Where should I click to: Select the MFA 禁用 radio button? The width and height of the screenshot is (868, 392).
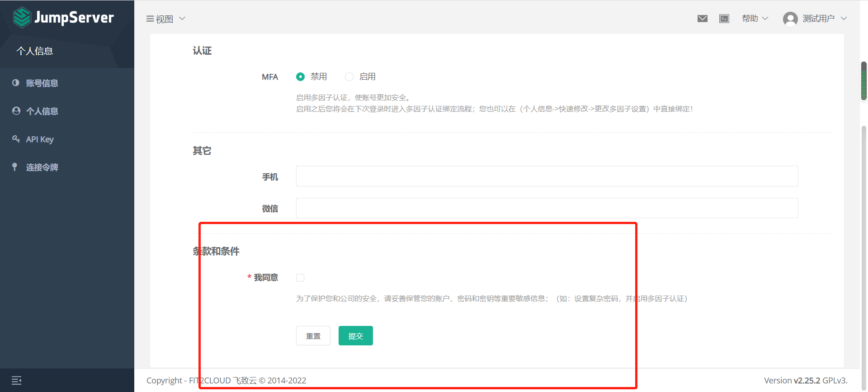tap(300, 77)
